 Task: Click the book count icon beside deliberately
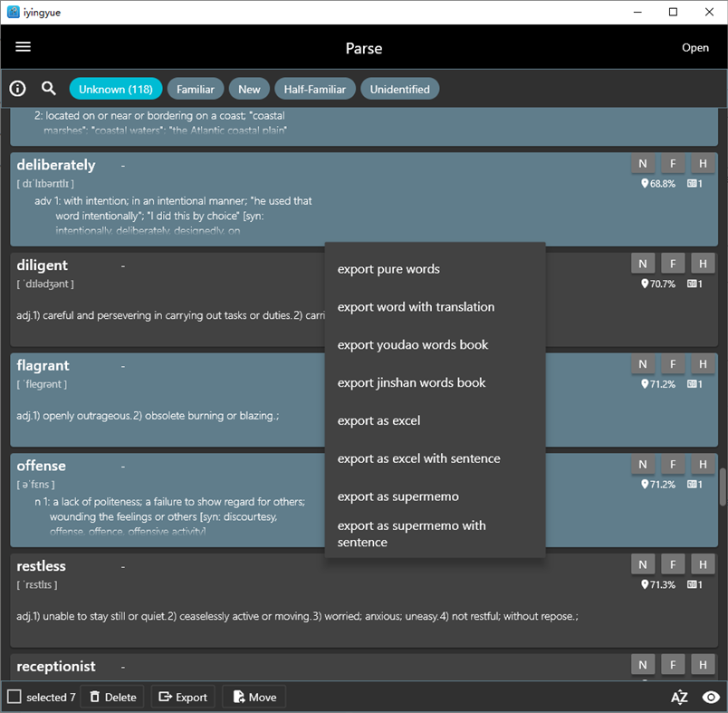pos(693,182)
